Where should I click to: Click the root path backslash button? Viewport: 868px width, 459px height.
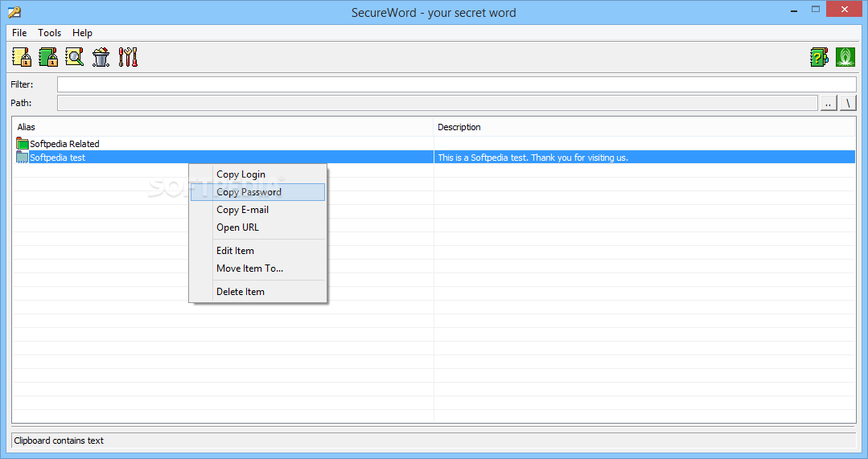848,103
